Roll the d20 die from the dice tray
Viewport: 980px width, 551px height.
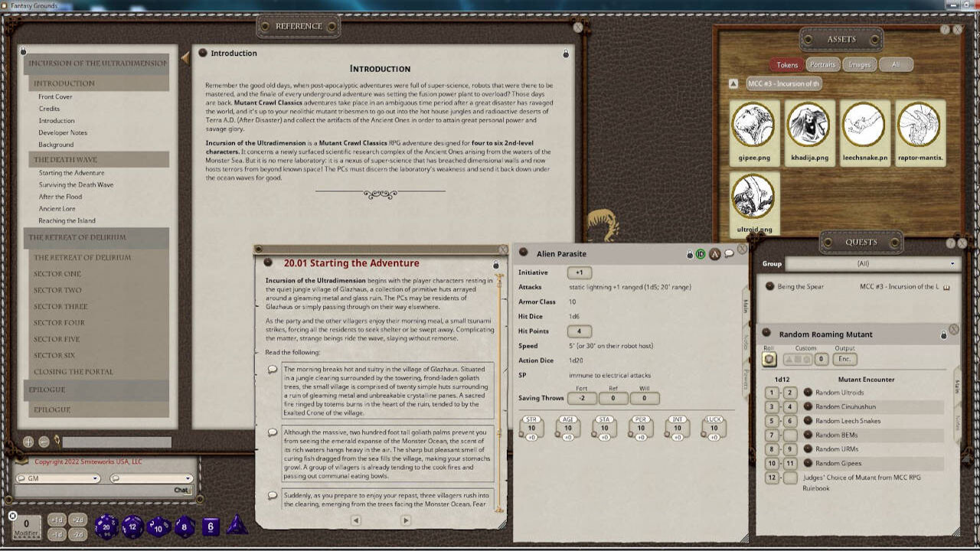coord(106,527)
